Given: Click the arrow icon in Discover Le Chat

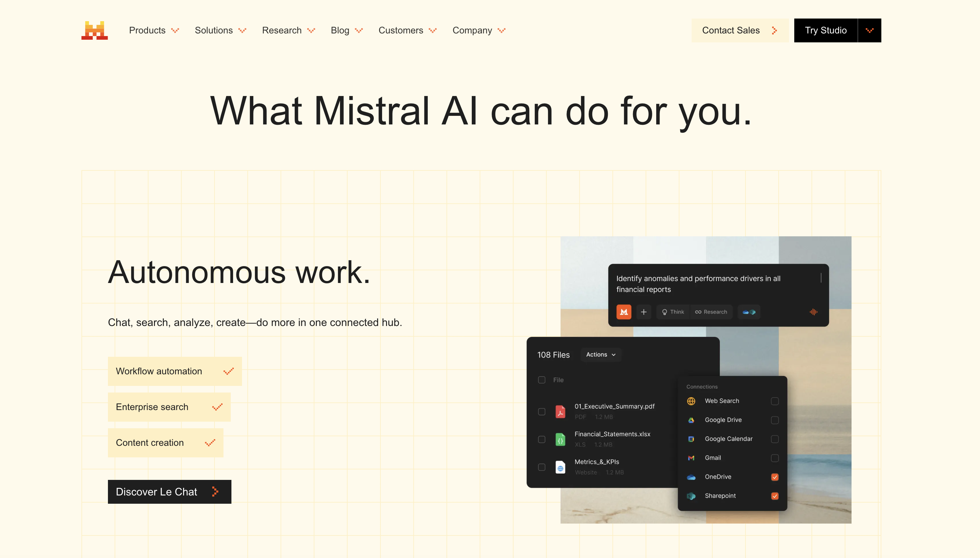Looking at the screenshot, I should 215,491.
